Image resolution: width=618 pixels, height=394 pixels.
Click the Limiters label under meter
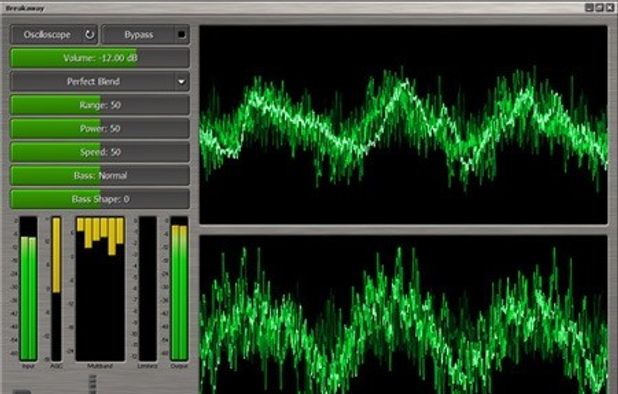148,366
